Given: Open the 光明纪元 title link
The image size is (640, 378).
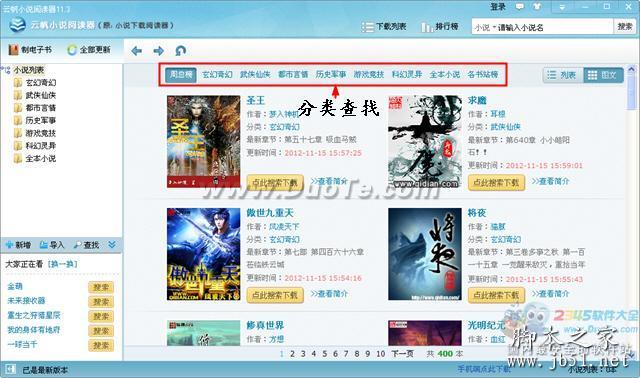Looking at the screenshot, I should point(486,325).
